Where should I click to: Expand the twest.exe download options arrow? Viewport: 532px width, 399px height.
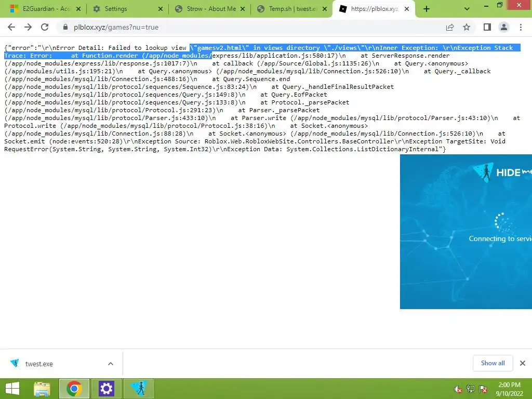coord(111,364)
